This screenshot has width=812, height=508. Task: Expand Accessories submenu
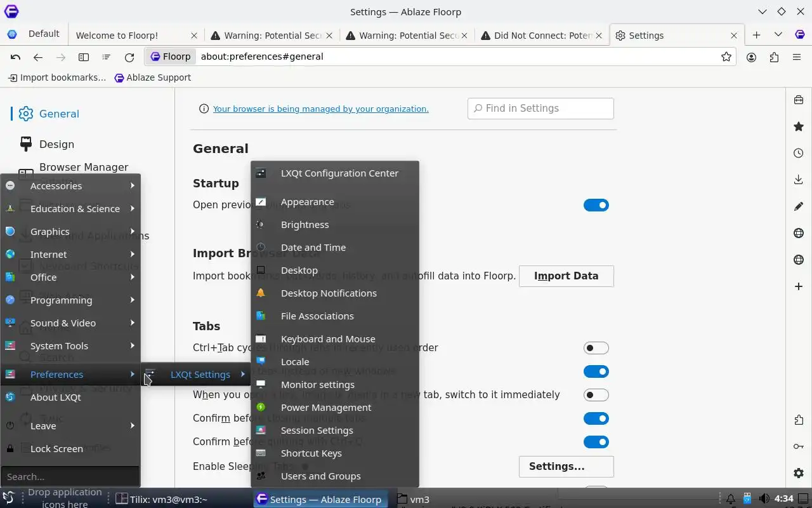point(70,186)
